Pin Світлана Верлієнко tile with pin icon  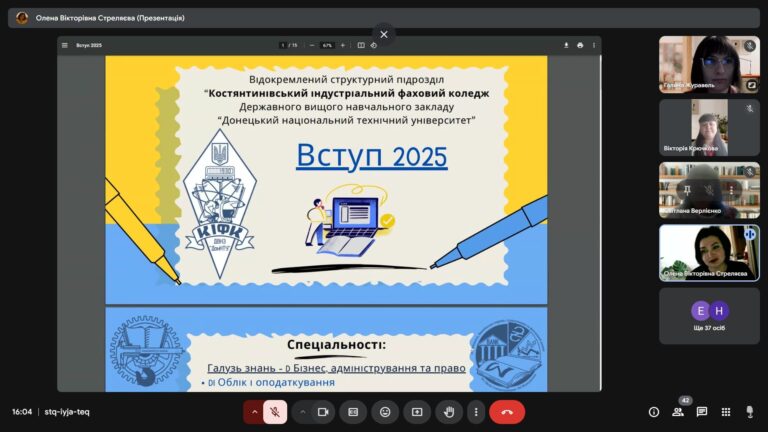(687, 190)
